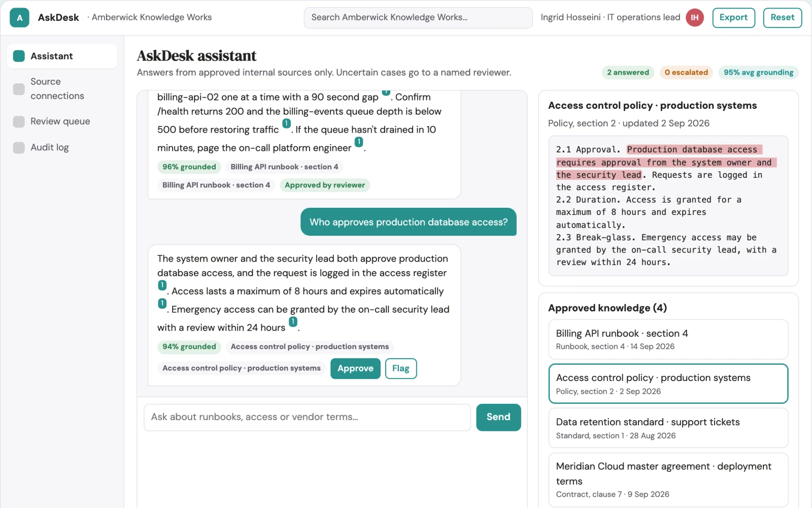Click the Export button
The width and height of the screenshot is (812, 508).
pyautogui.click(x=733, y=18)
